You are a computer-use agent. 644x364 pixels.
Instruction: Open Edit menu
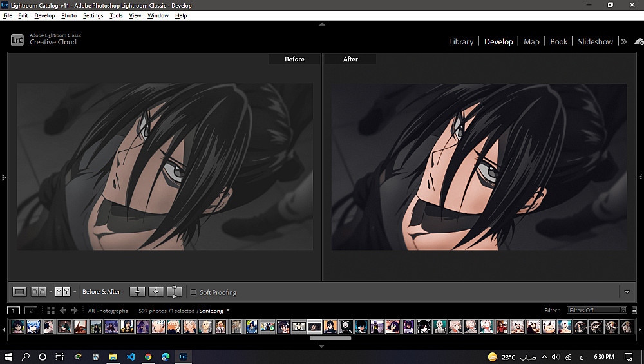tap(23, 15)
